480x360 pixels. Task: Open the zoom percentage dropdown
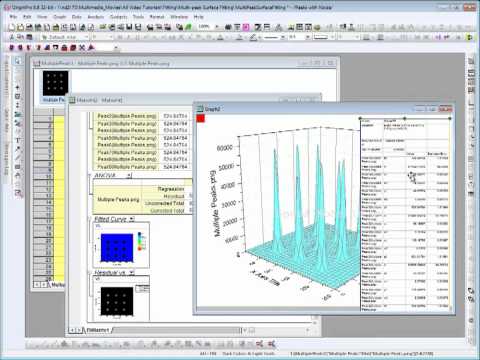[217, 27]
